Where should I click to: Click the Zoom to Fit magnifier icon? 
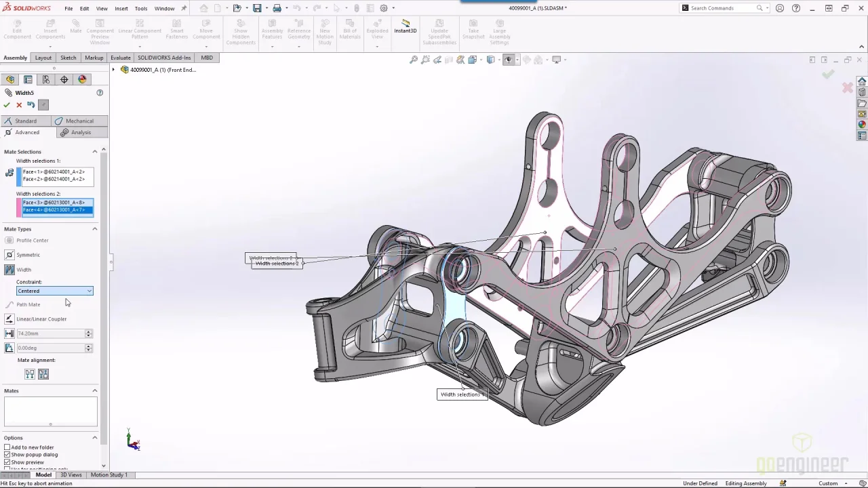414,60
